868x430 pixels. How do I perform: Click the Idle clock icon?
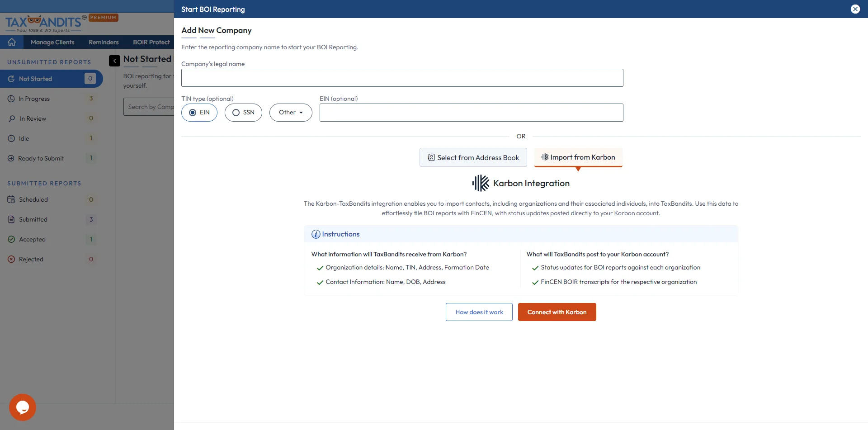pos(11,138)
